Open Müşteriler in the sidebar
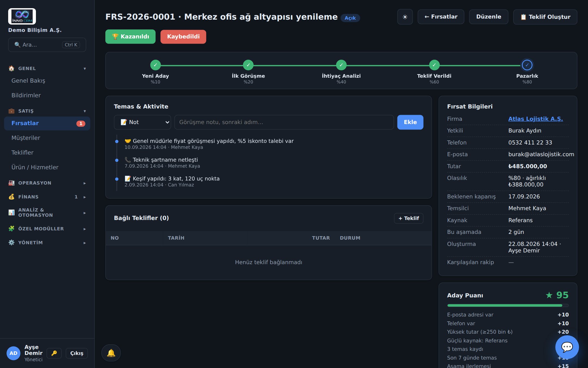 click(26, 138)
